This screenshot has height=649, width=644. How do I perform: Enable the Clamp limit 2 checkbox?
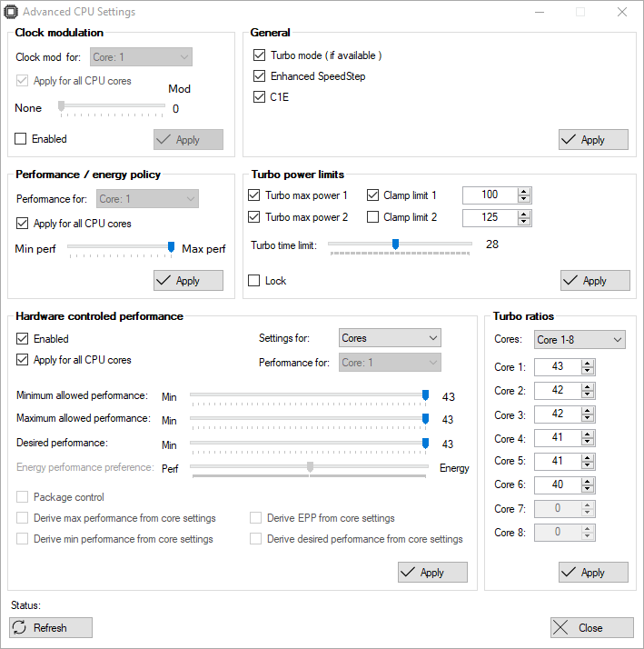point(372,217)
